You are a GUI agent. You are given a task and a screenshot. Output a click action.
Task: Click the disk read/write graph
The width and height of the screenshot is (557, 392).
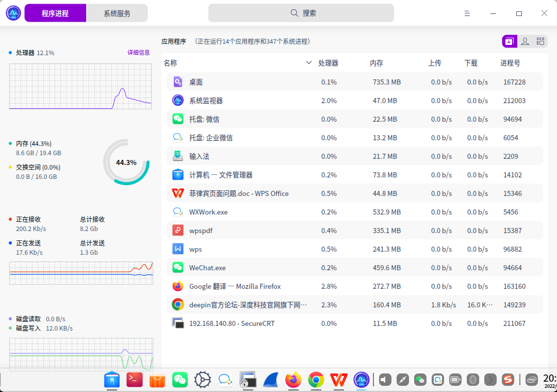81,354
